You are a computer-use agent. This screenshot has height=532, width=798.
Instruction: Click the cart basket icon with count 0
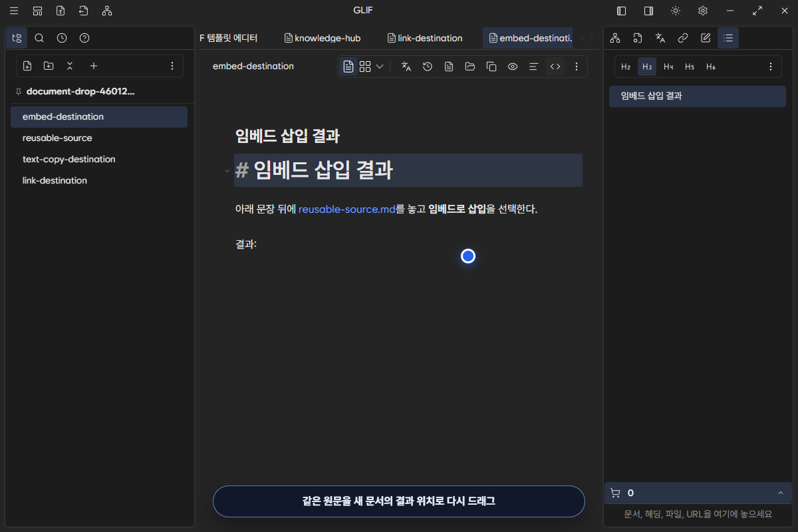pos(615,493)
